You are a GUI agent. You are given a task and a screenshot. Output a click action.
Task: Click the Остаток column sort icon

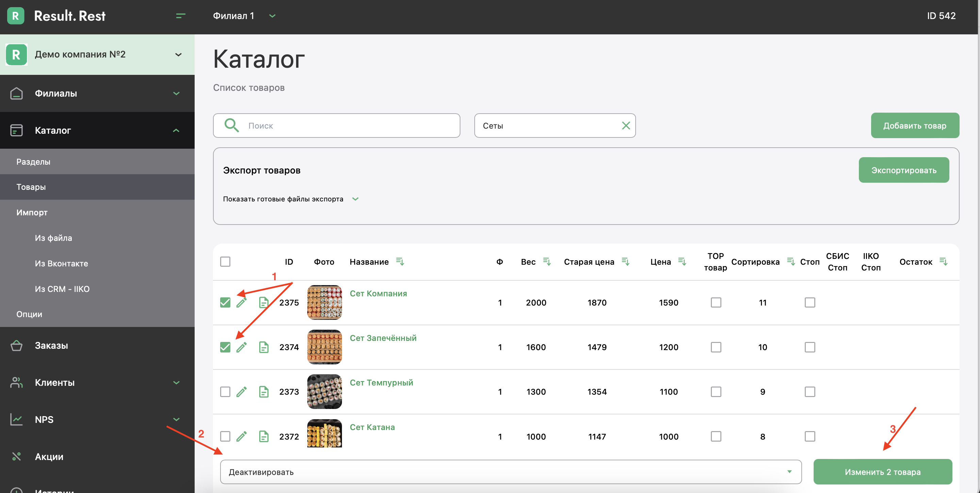[944, 262]
